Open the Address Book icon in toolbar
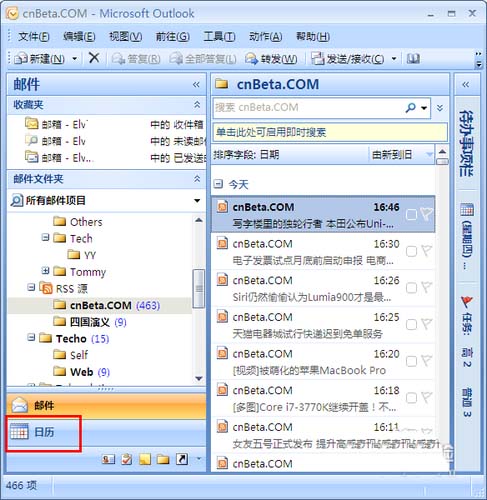The height and width of the screenshot is (500, 487). 413,59
